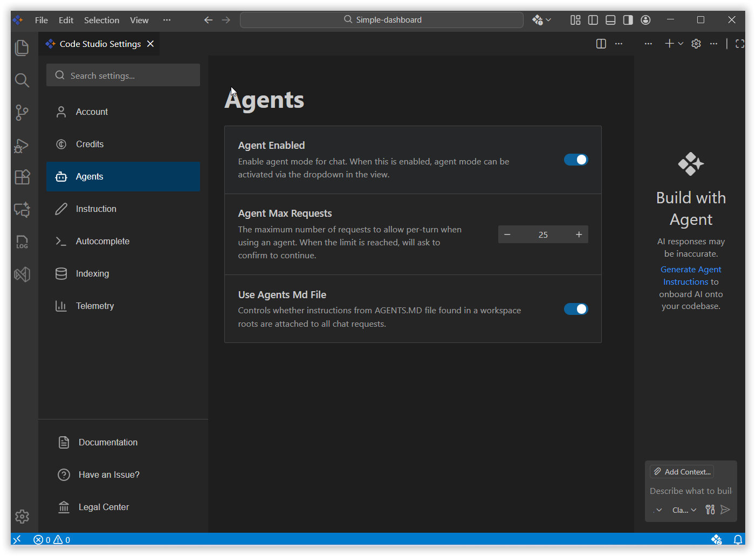Viewport: 756px width, 557px height.
Task: Select the Autocomplete settings section
Action: (102, 241)
